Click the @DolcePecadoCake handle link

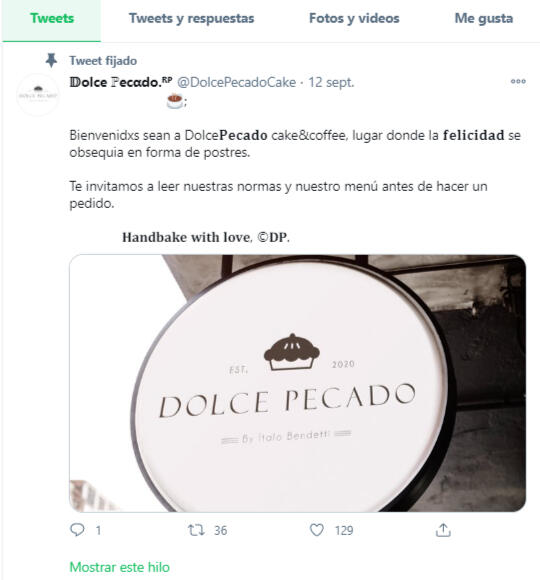click(237, 82)
